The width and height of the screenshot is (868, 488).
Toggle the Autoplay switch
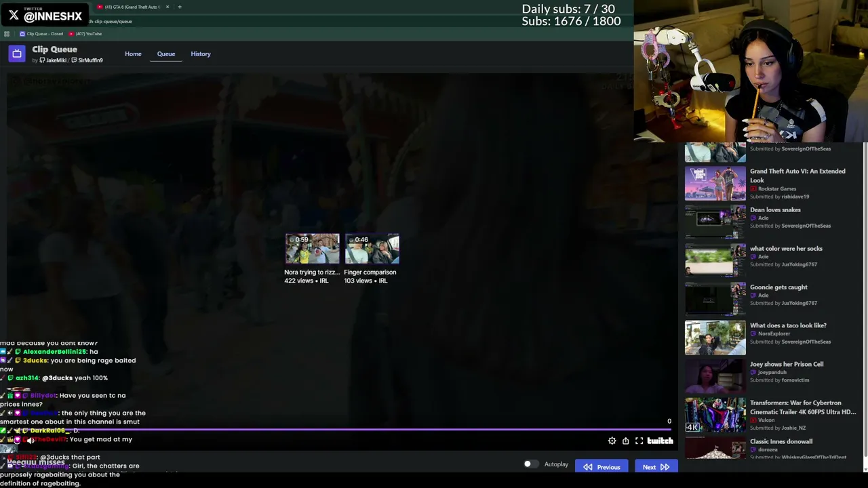point(531,464)
